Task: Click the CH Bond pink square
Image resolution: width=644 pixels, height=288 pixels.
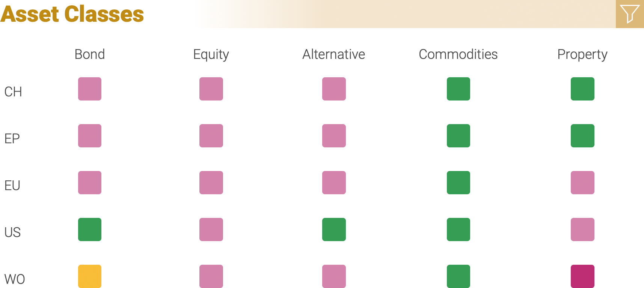Action: coord(90,89)
